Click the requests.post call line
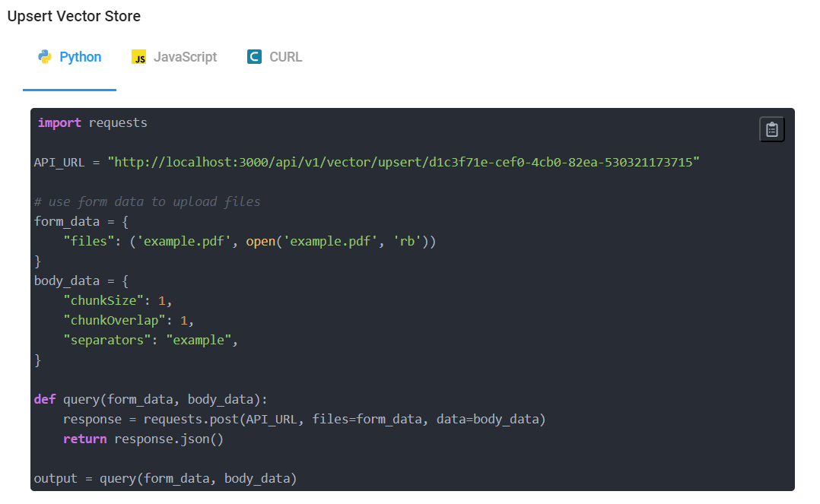This screenshot has height=504, width=820. pos(304,419)
